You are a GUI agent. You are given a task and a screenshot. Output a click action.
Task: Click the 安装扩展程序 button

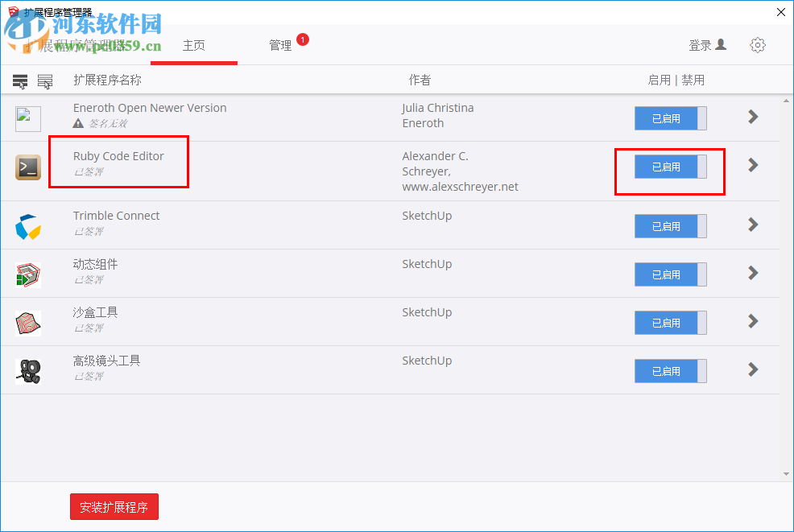pos(114,506)
